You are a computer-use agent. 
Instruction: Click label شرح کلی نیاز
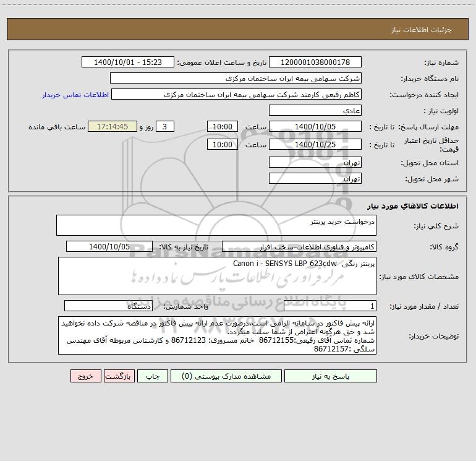[x=436, y=226]
